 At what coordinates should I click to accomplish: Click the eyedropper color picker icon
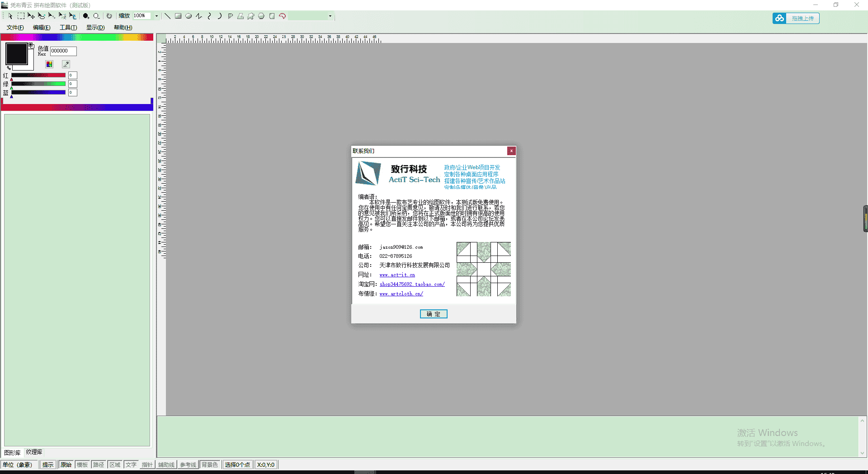pyautogui.click(x=66, y=64)
